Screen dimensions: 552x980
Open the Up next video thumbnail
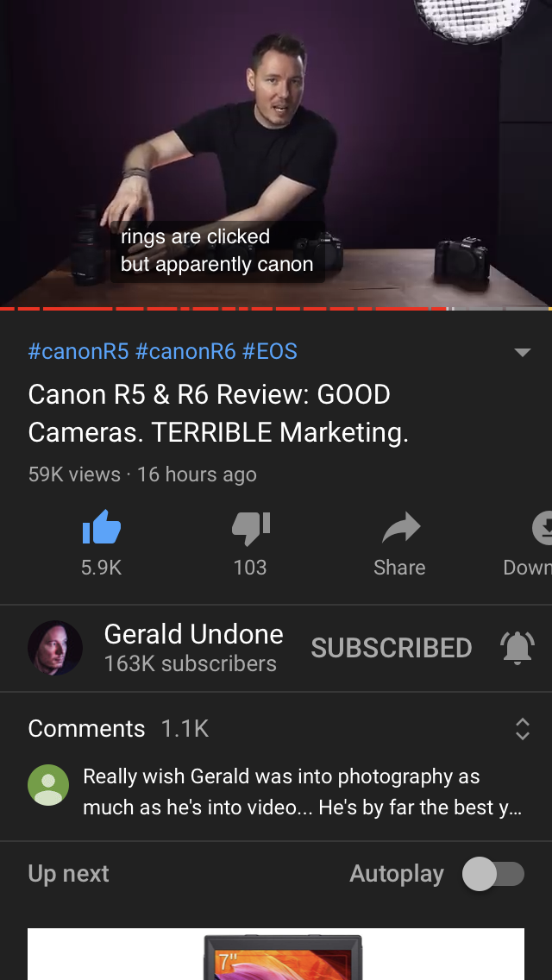276,954
